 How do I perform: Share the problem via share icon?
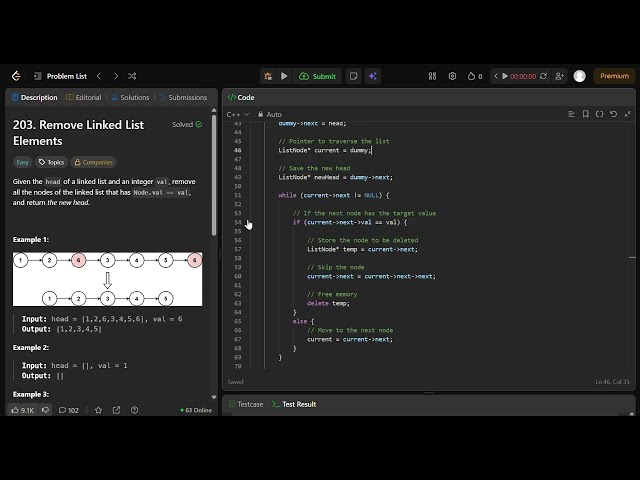pyautogui.click(x=116, y=410)
